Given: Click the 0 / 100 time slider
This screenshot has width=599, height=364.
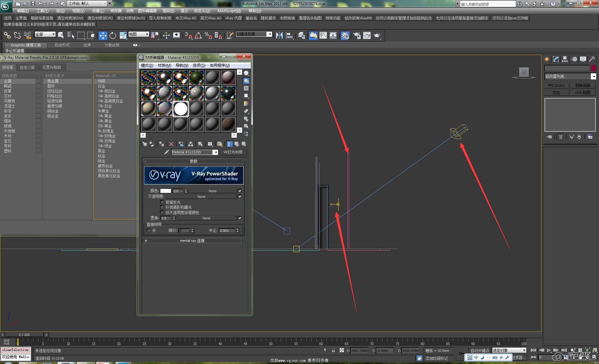Looking at the screenshot, I should point(24,335).
